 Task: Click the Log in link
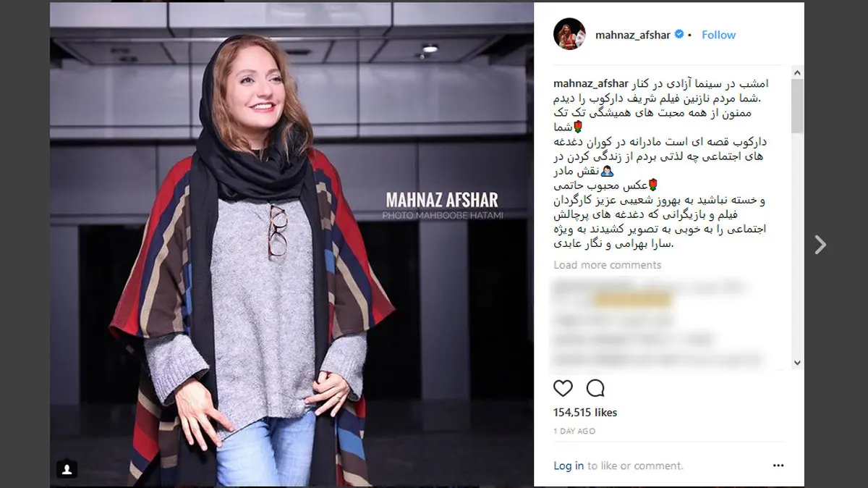click(x=569, y=466)
